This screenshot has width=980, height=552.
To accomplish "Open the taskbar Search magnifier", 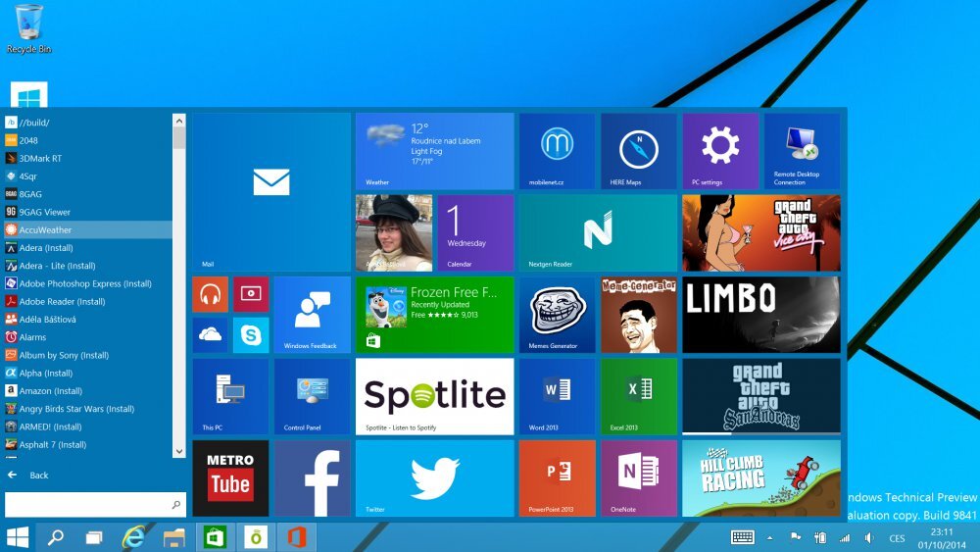I will pyautogui.click(x=56, y=537).
